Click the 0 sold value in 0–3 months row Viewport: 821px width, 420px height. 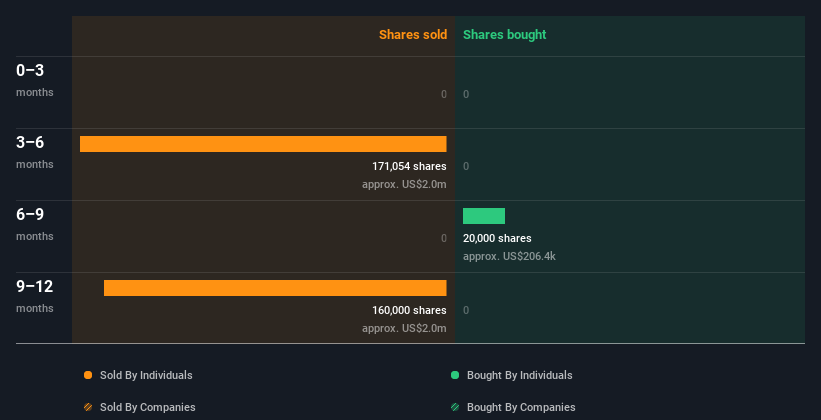coord(443,94)
